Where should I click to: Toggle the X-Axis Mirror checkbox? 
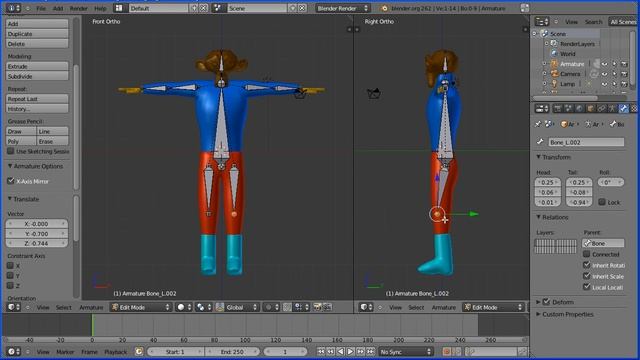coord(11,181)
